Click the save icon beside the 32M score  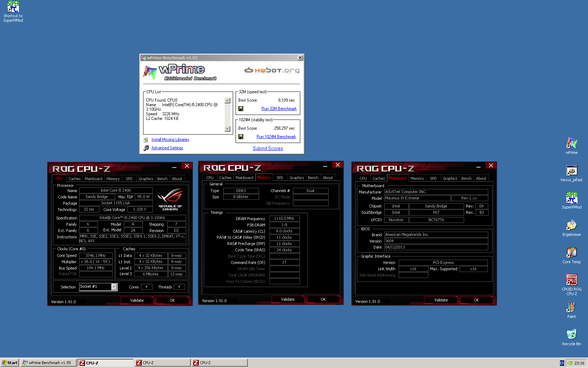(x=241, y=109)
